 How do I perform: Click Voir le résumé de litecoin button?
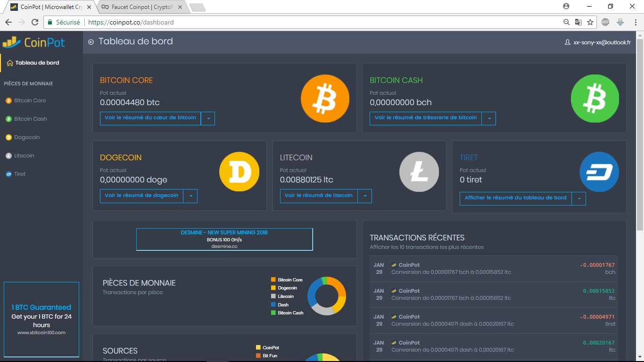click(x=319, y=196)
